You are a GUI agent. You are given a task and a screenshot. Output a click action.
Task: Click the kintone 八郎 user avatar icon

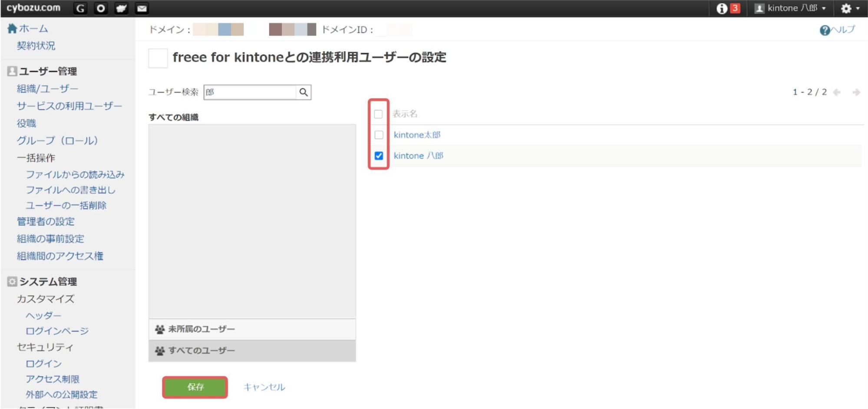(x=759, y=8)
